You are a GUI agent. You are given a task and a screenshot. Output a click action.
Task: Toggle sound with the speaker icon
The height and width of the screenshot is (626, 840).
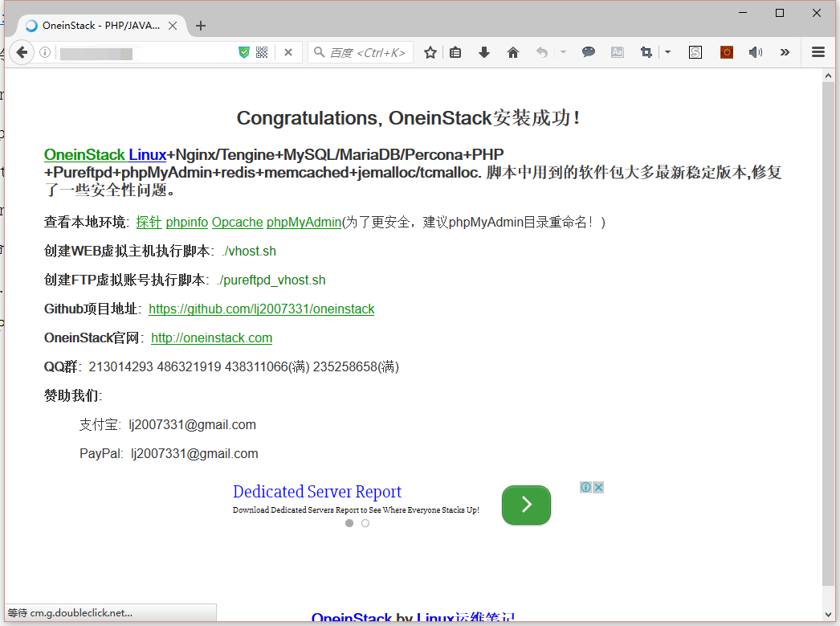tap(756, 52)
